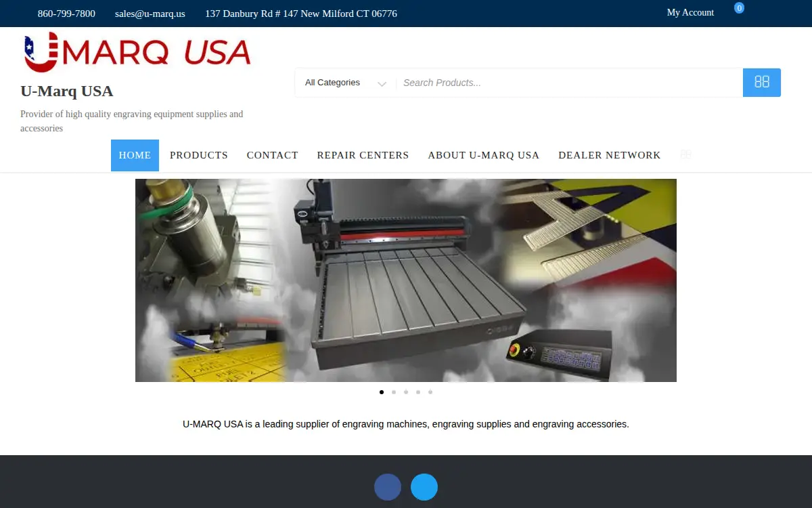Click the blue search submit button
The height and width of the screenshot is (508, 812).
(x=762, y=83)
